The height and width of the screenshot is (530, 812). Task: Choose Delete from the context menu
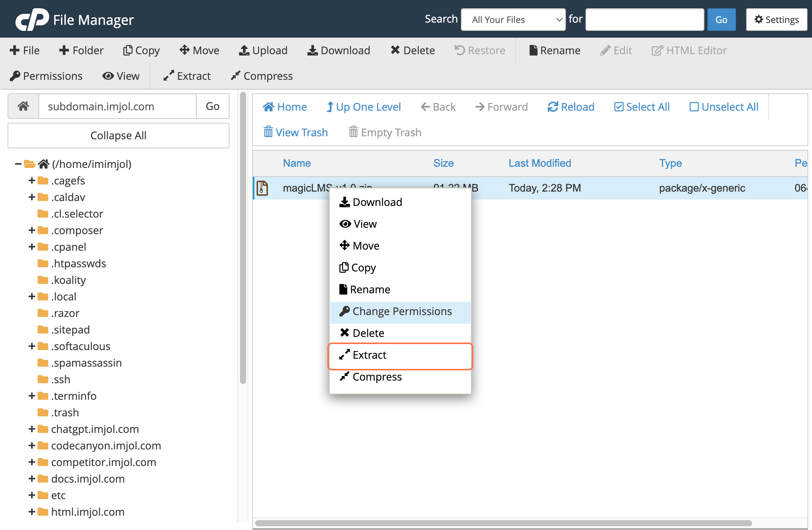400,333
